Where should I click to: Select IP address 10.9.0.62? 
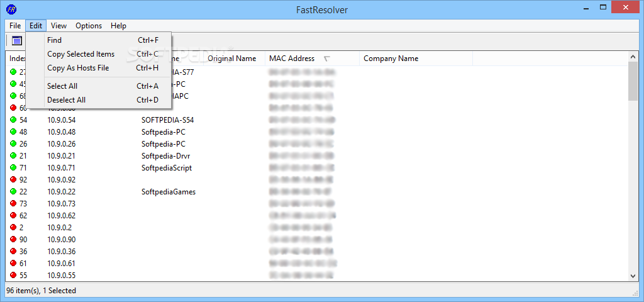[x=62, y=216]
